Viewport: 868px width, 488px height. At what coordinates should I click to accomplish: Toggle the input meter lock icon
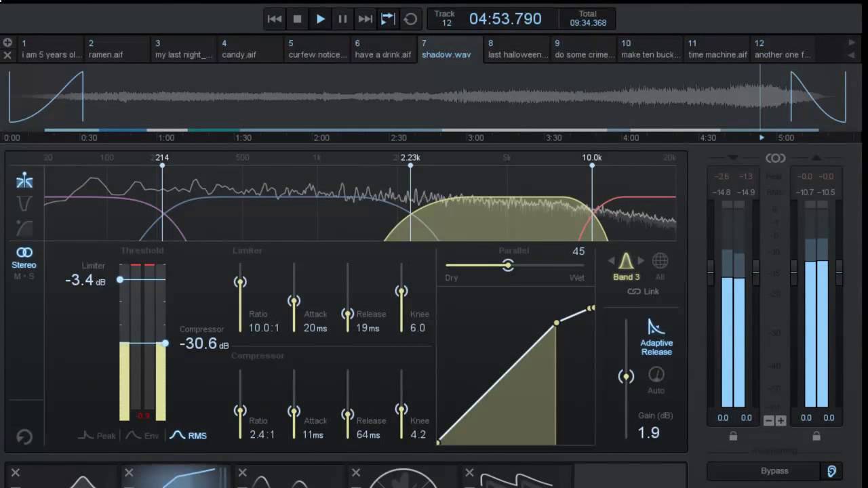click(x=733, y=436)
